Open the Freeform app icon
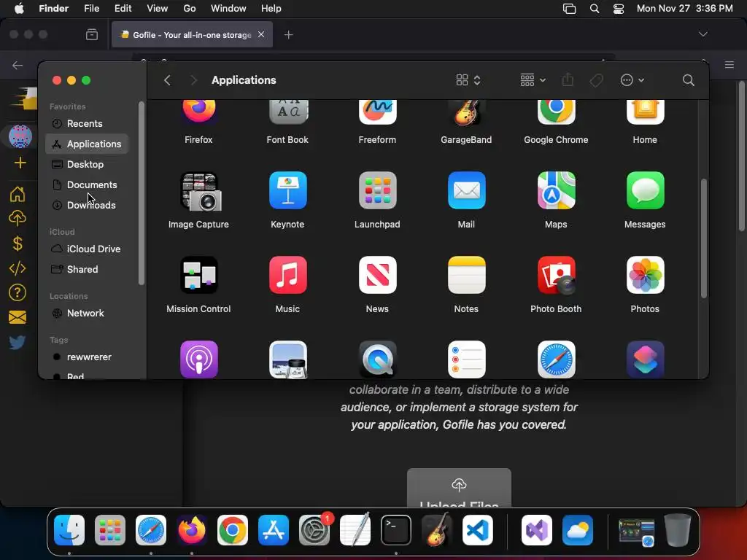The height and width of the screenshot is (560, 747). pos(377,112)
